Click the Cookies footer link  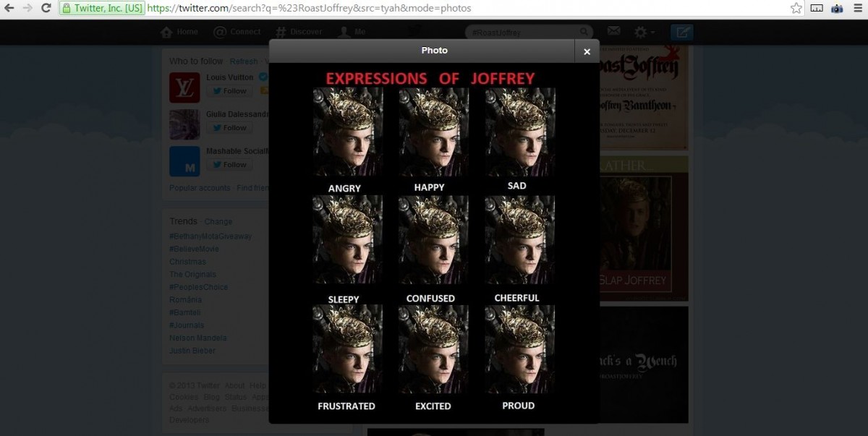click(x=184, y=397)
